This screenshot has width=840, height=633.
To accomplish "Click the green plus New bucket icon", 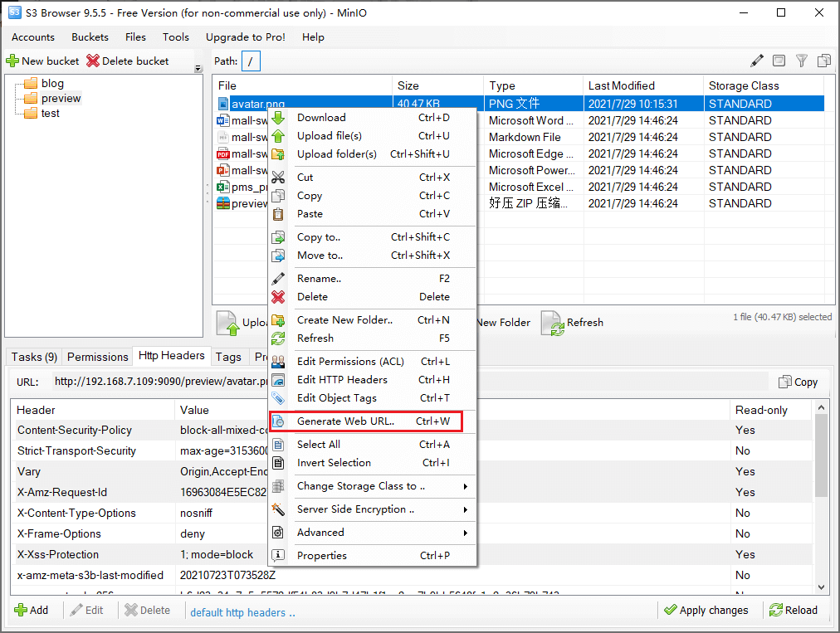I will tap(12, 61).
